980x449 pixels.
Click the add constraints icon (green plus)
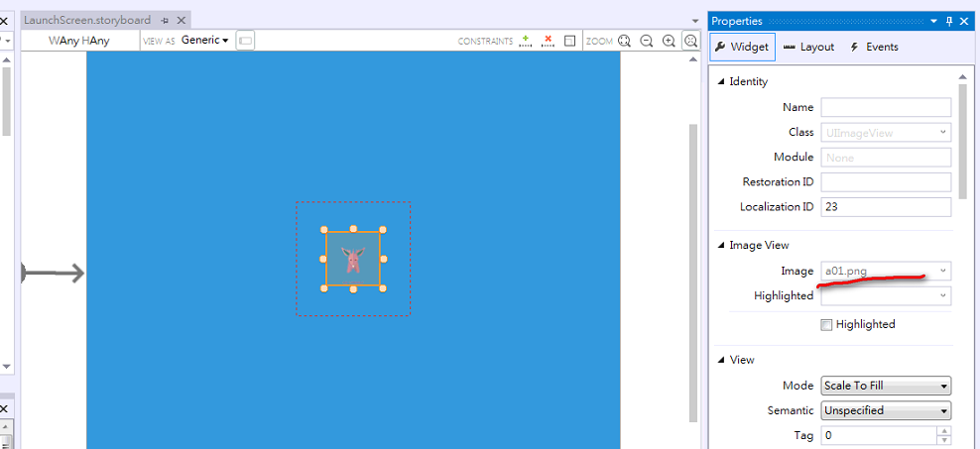(526, 41)
